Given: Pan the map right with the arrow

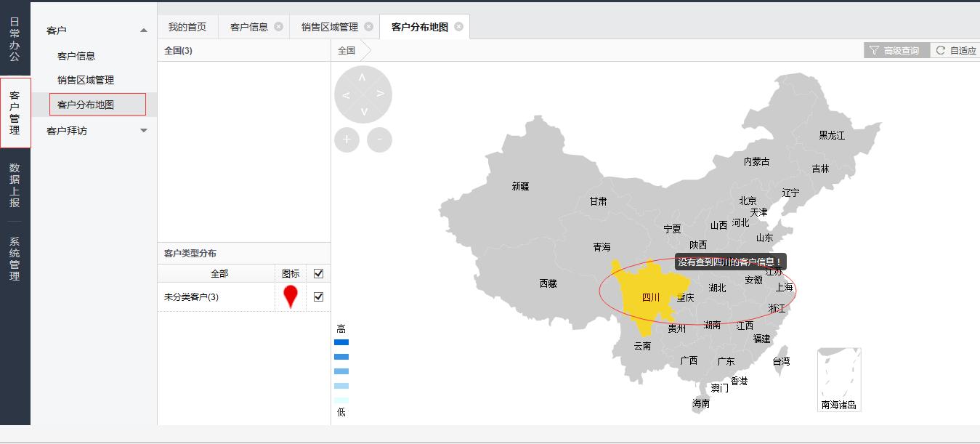Looking at the screenshot, I should [380, 94].
